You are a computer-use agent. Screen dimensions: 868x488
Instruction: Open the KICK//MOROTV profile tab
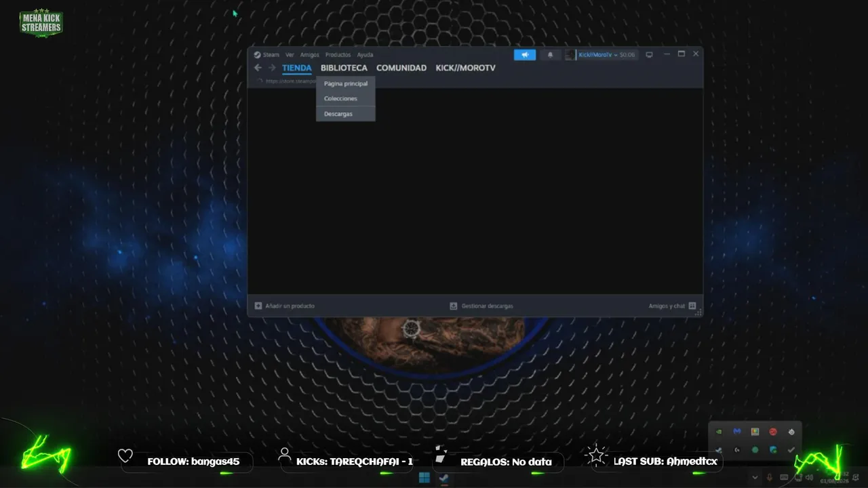tap(466, 68)
